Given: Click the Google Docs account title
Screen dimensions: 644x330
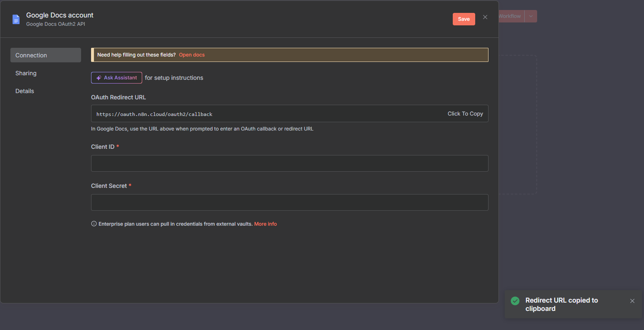Looking at the screenshot, I should point(60,15).
